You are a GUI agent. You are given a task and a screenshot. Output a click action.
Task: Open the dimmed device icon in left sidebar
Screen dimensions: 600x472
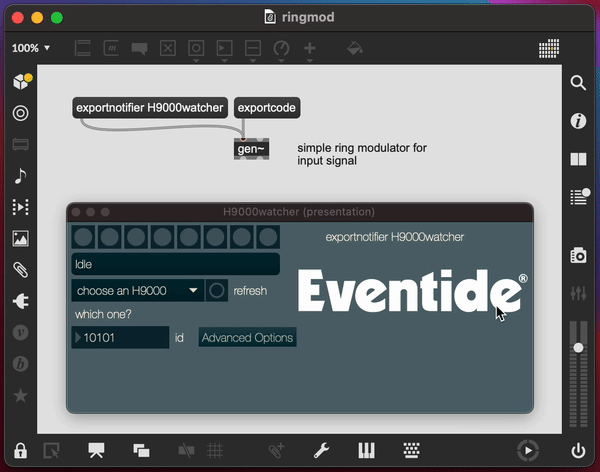(x=21, y=145)
